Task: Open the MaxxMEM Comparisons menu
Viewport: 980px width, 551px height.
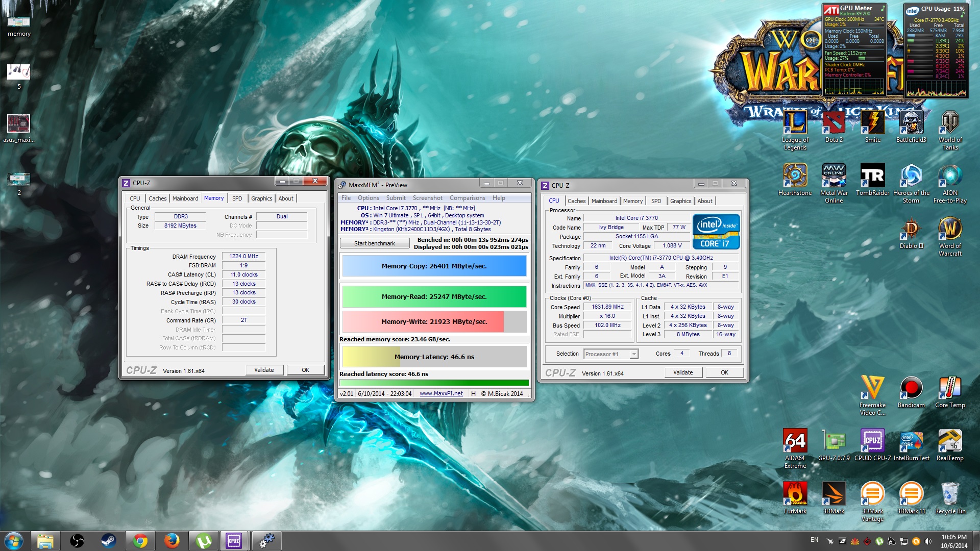Action: click(x=467, y=198)
